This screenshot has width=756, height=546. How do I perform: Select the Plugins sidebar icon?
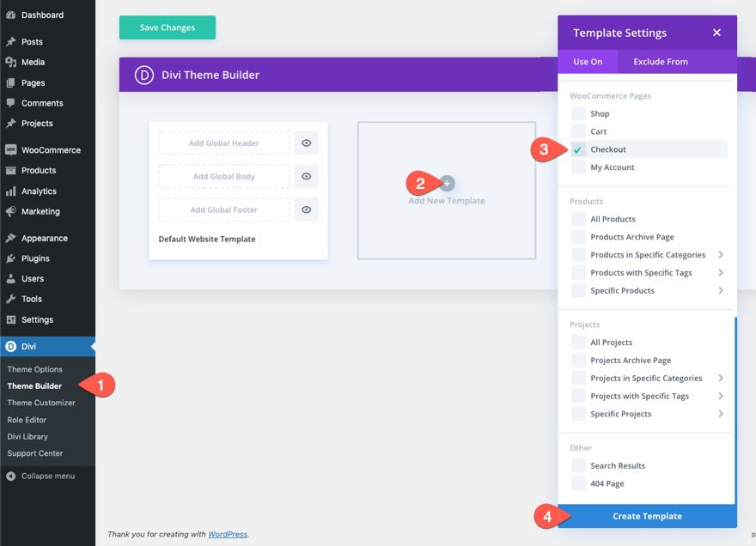coord(9,258)
